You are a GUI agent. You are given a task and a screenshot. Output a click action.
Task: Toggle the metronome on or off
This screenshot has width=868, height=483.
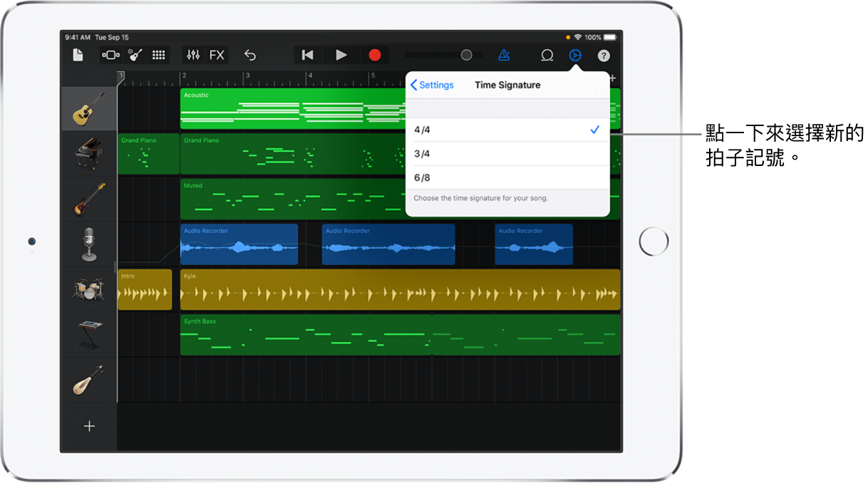coord(504,55)
